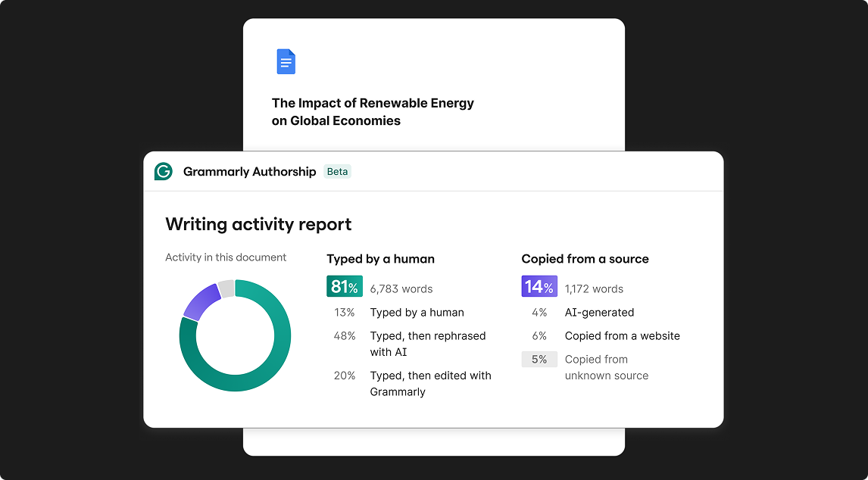Viewport: 868px width, 480px height.
Task: Click 'Copied from unknown source' row
Action: [x=585, y=367]
